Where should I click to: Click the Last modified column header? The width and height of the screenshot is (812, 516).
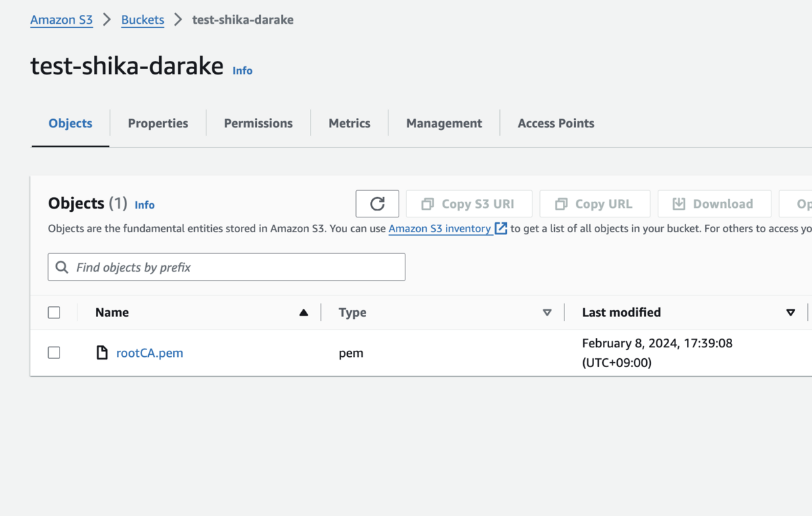pos(621,312)
